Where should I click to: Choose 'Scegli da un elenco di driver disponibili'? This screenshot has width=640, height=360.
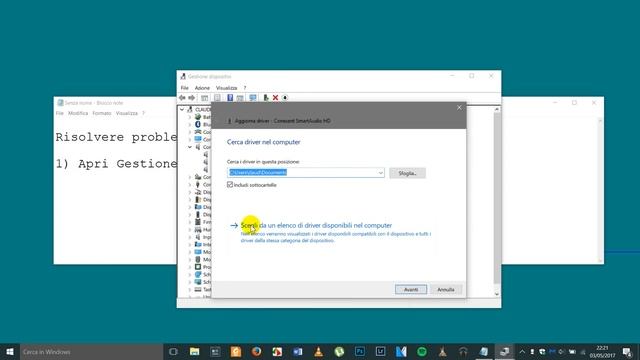tap(316, 225)
